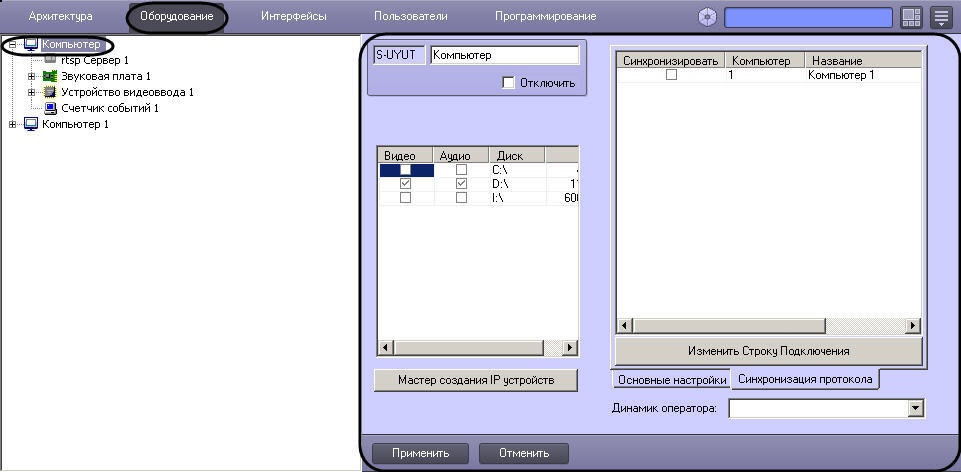The width and height of the screenshot is (961, 472).
Task: Expand the Звуковая плата 1 tree node
Action: coord(32,76)
